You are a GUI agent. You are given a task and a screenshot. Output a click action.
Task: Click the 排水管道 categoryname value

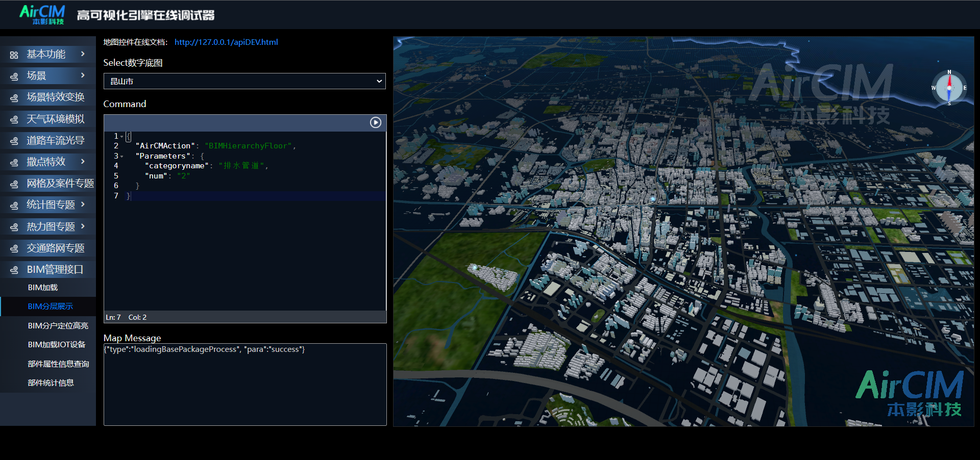point(241,166)
